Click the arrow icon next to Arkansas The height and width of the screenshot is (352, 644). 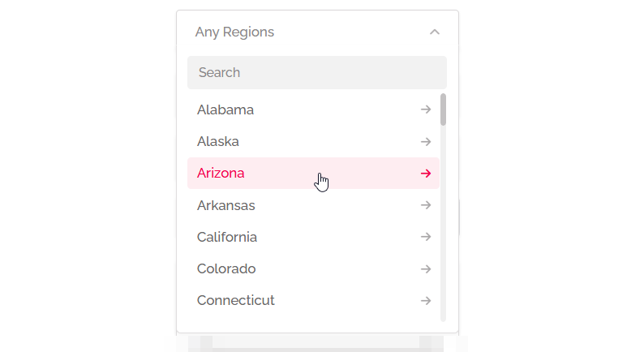(x=426, y=205)
